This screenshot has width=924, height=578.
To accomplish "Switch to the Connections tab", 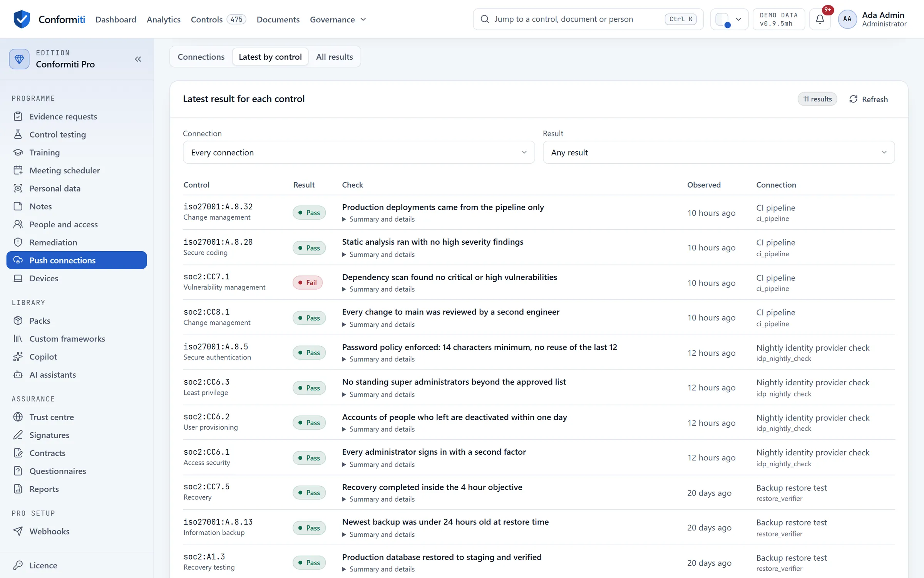I will tap(201, 57).
